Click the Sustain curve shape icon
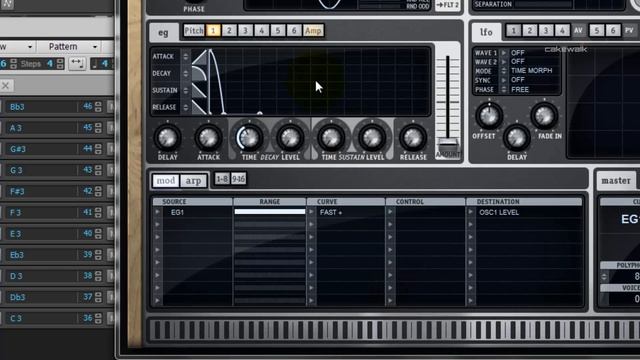The width and height of the screenshot is (640, 360). pos(199,91)
